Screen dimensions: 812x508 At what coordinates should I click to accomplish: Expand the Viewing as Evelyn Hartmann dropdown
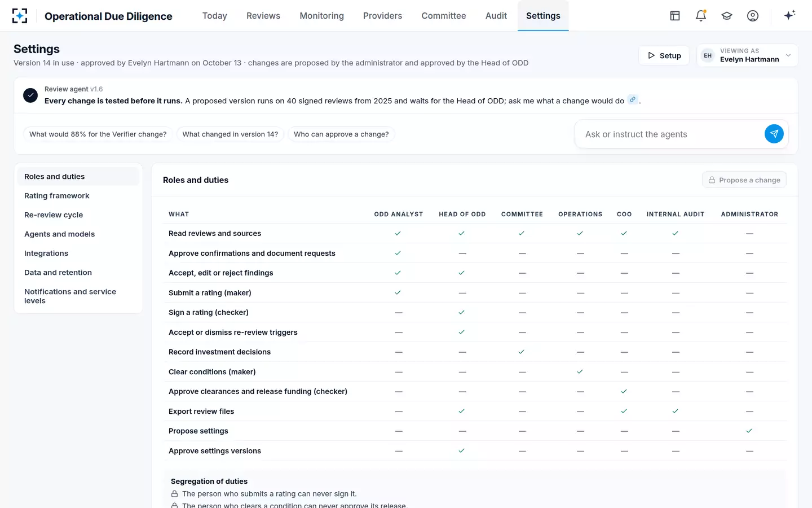click(x=747, y=55)
